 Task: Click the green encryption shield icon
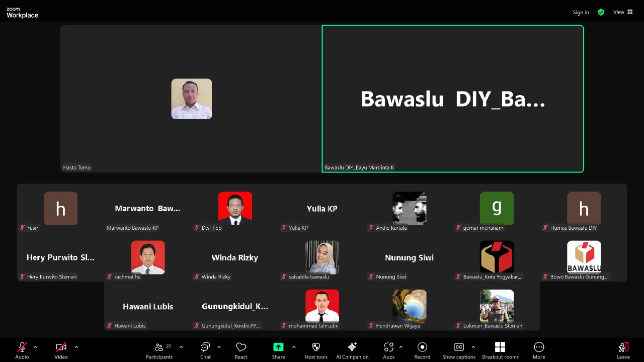(x=601, y=12)
